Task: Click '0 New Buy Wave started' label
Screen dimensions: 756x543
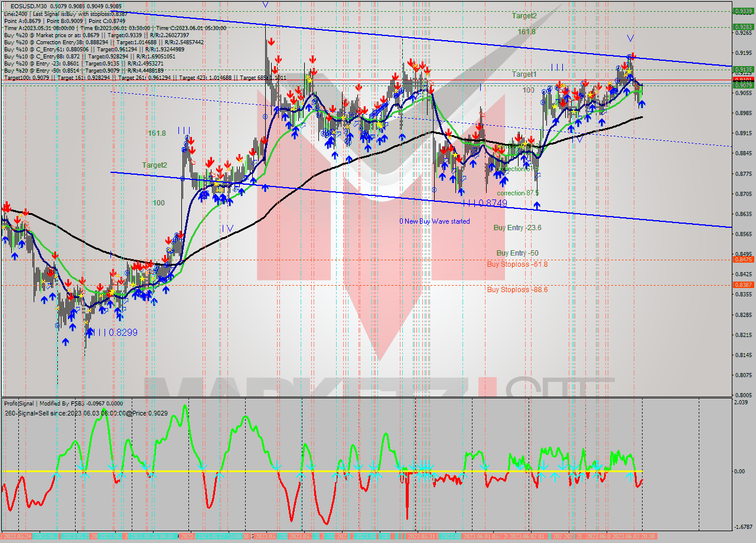Action: coord(435,221)
